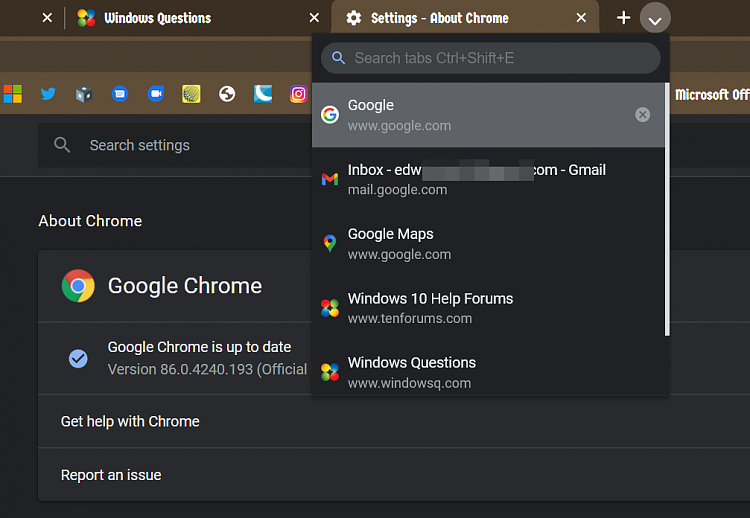Close the Google tab from list

pos(642,114)
